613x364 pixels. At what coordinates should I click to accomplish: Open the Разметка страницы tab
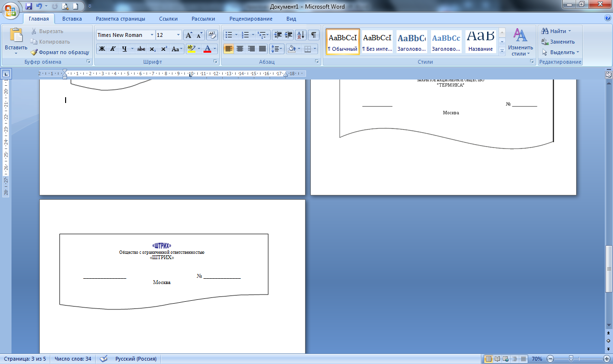pyautogui.click(x=120, y=19)
